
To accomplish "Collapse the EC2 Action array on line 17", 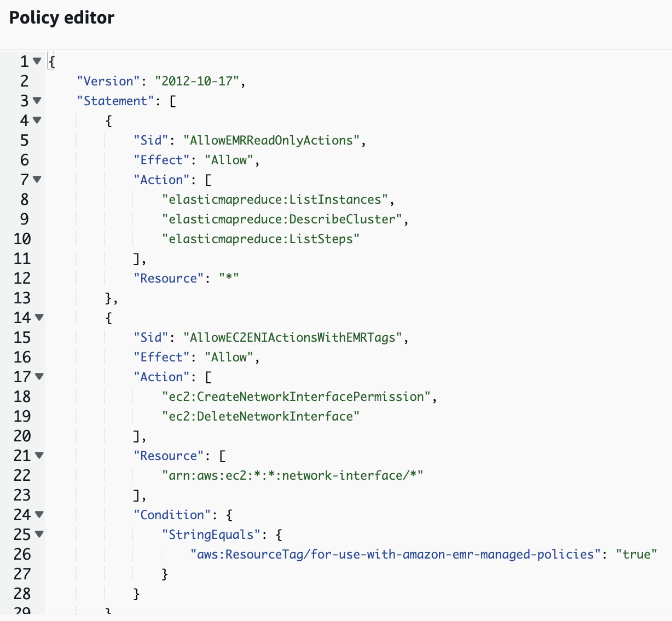I will (37, 377).
